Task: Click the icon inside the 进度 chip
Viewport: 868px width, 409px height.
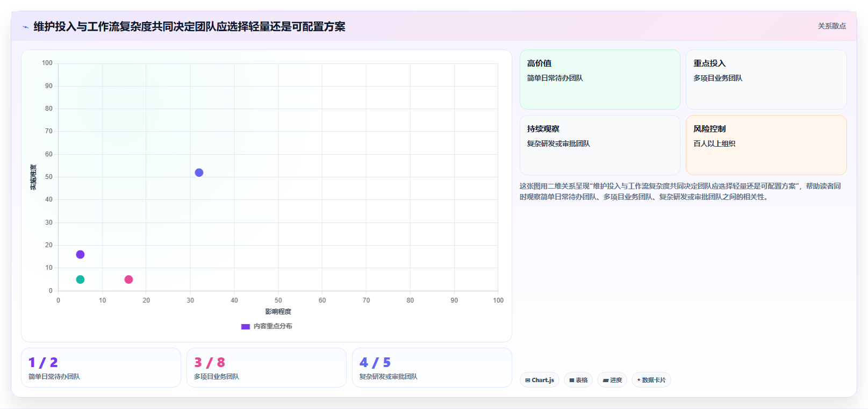Action: [606, 380]
